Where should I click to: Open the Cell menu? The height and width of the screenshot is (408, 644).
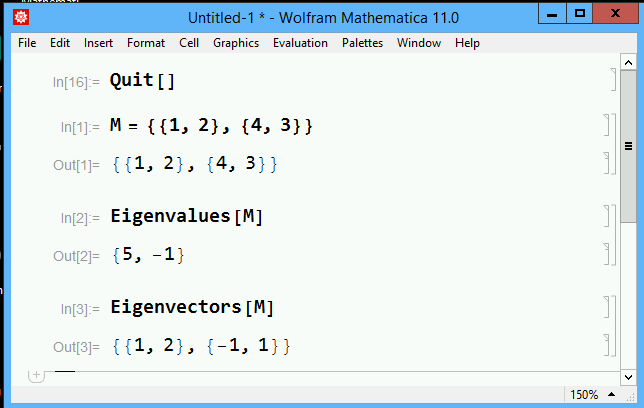[189, 43]
